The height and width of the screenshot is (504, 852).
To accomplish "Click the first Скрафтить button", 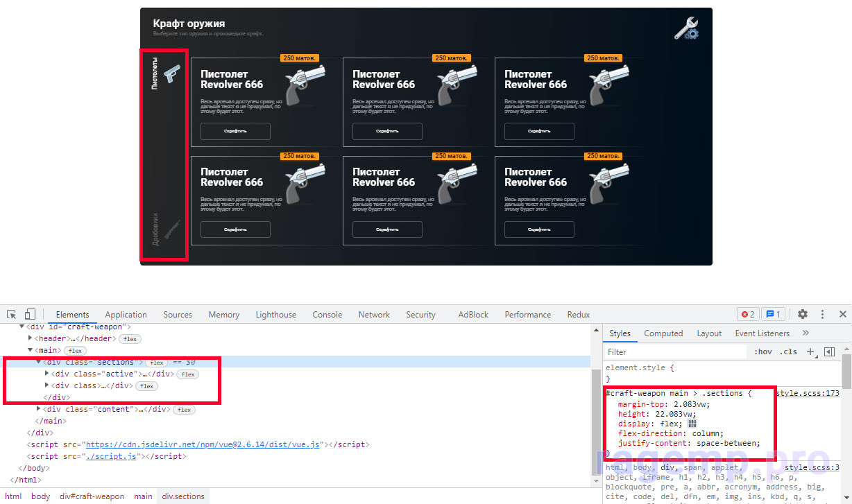I will coord(235,131).
